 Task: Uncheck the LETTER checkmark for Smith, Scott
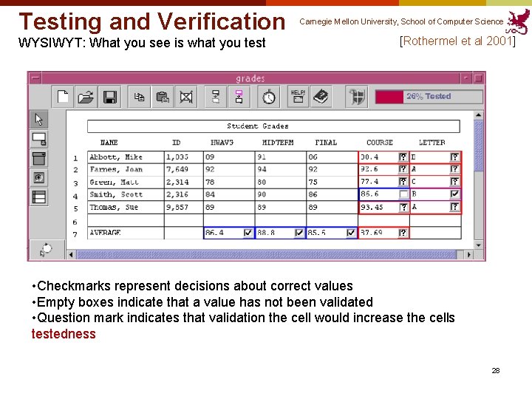(x=454, y=194)
